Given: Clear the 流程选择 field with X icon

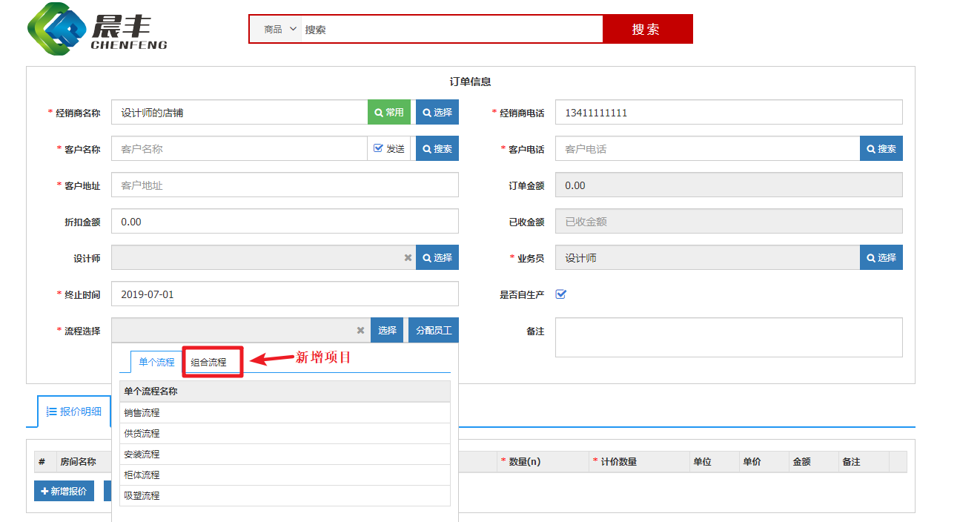Looking at the screenshot, I should pos(361,331).
